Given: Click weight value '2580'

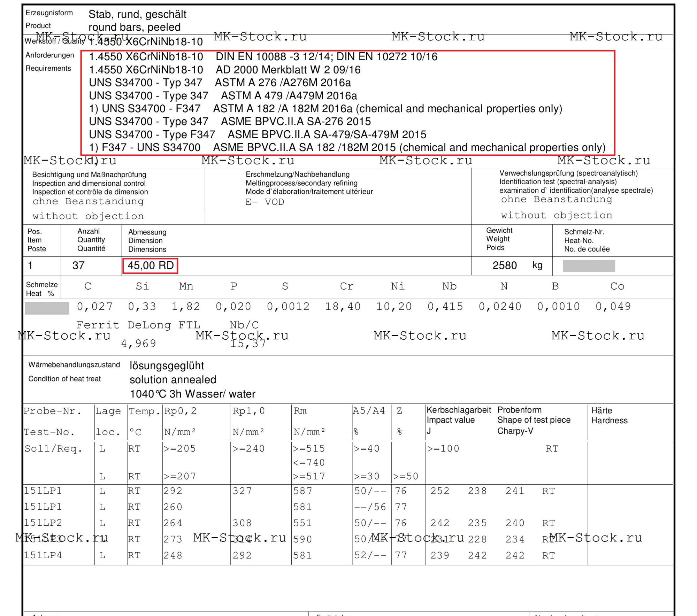Looking at the screenshot, I should click(x=505, y=265).
